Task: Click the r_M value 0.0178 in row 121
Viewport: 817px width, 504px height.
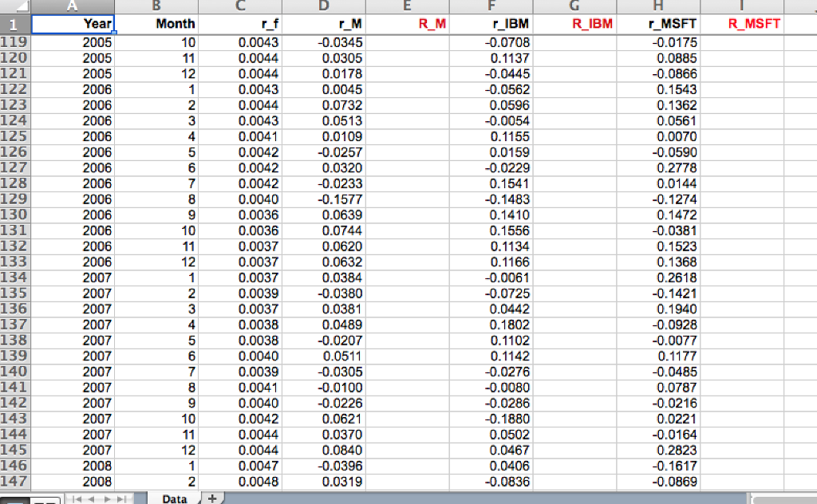Action: coord(342,74)
